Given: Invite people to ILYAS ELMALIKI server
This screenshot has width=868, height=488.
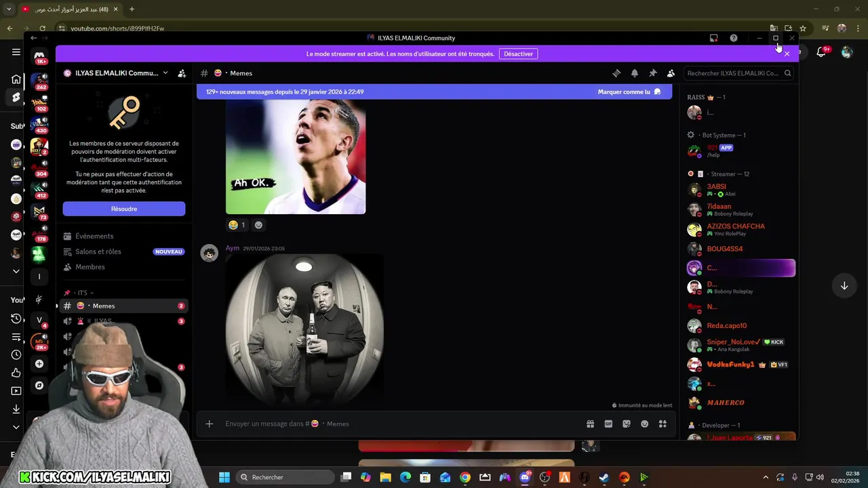Looking at the screenshot, I should click(182, 73).
